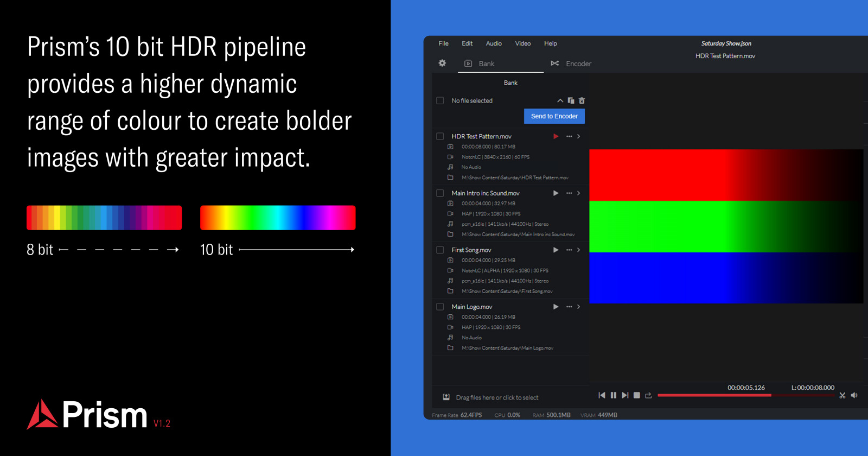Toggle the loop playback icon

(648, 395)
